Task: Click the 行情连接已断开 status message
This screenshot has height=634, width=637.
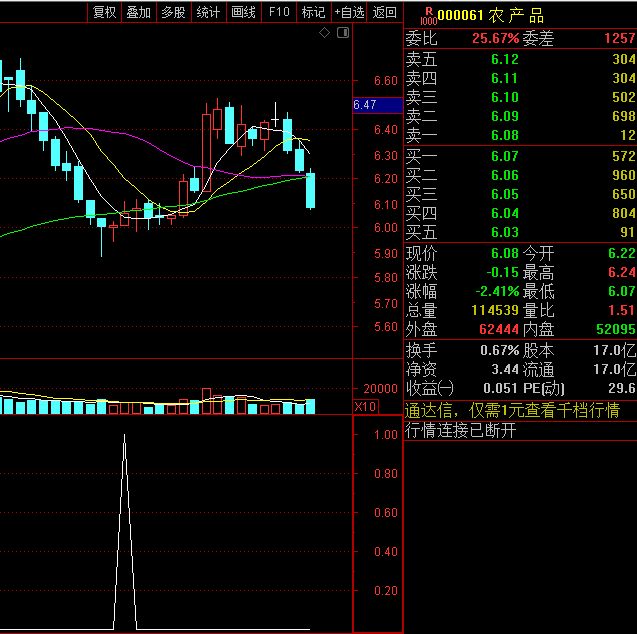Action: [460, 430]
